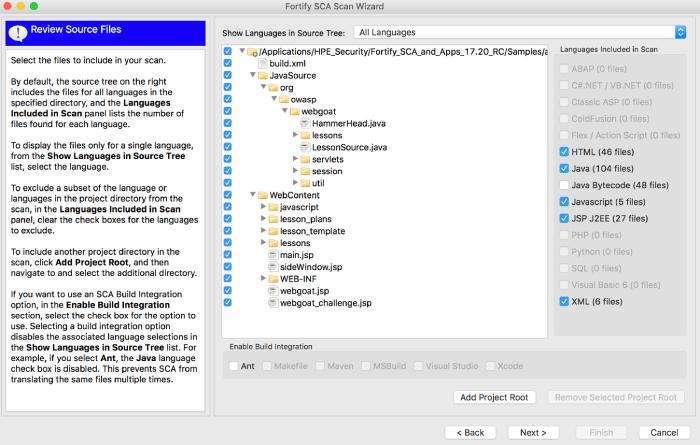700x445 pixels.
Task: Open the Show Languages in Source Tree dropdown
Action: click(520, 32)
